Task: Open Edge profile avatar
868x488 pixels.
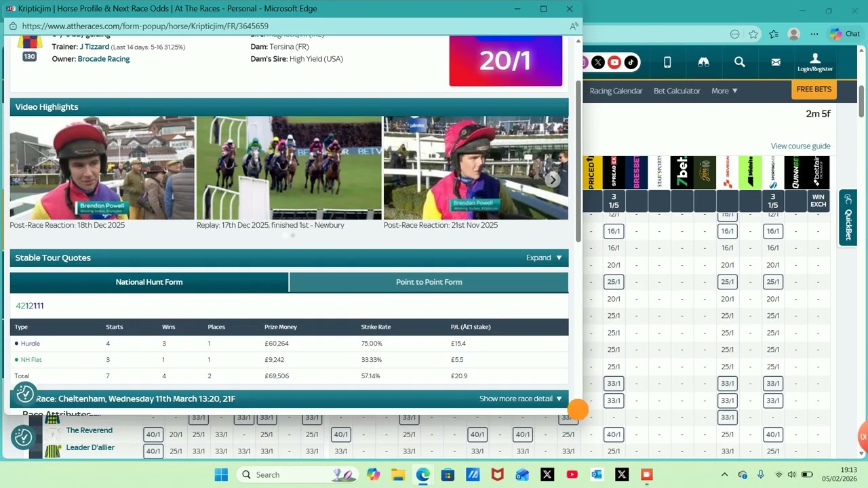Action: 794,34
